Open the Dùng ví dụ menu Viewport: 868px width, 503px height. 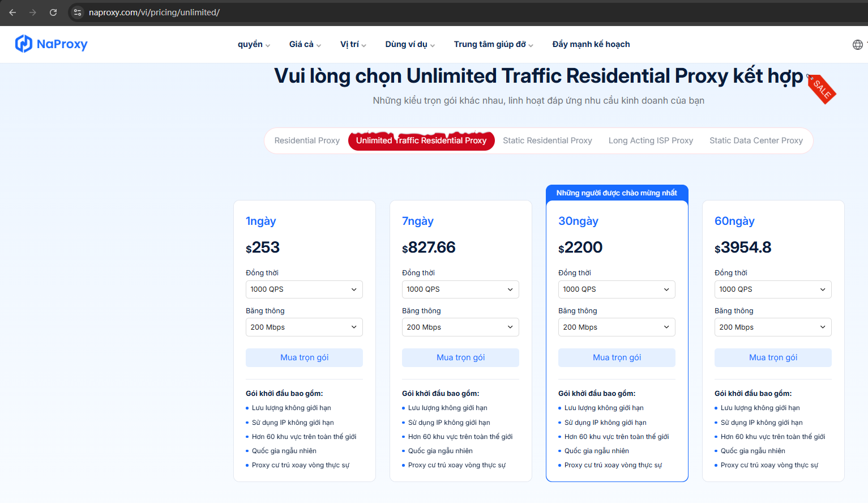410,44
